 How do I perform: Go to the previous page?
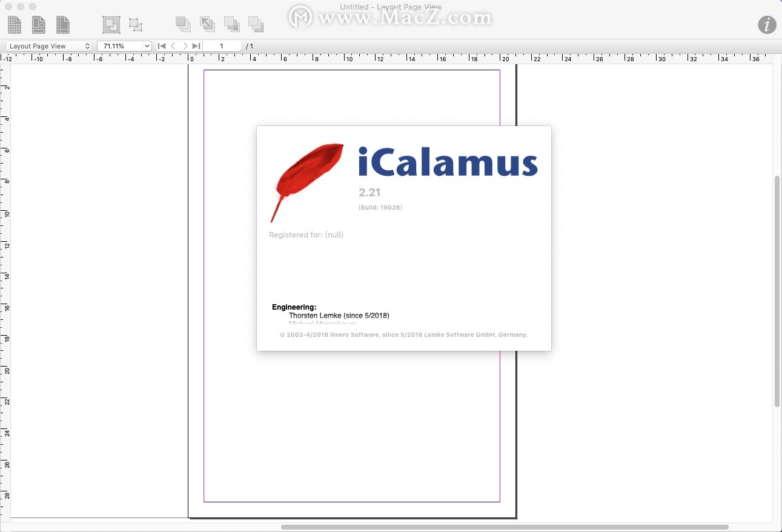[x=173, y=46]
